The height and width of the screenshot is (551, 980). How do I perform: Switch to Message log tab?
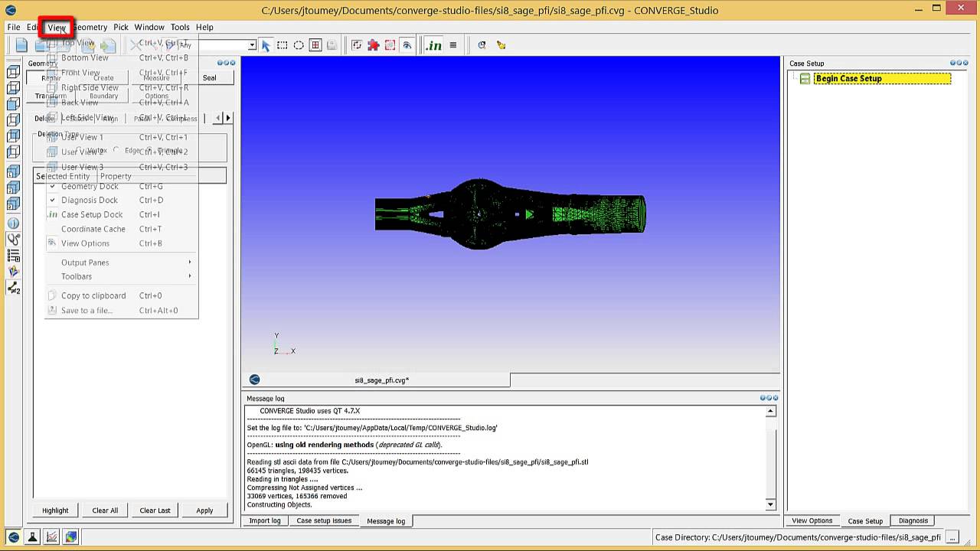tap(386, 521)
